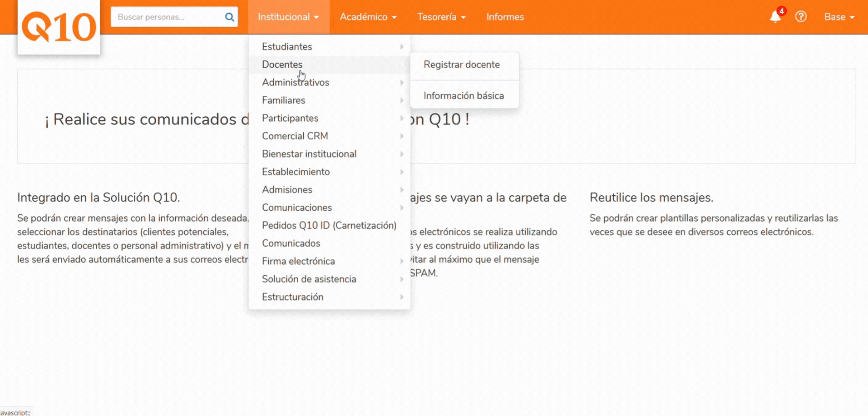Expand the Familiares submenu
Image resolution: width=868 pixels, height=416 pixels.
pyautogui.click(x=330, y=100)
